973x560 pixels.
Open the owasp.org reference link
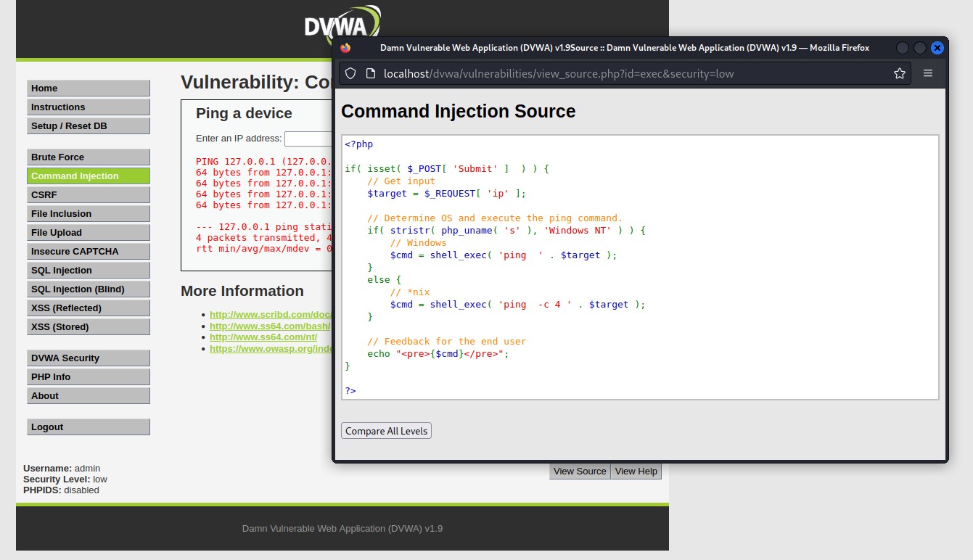(x=271, y=349)
